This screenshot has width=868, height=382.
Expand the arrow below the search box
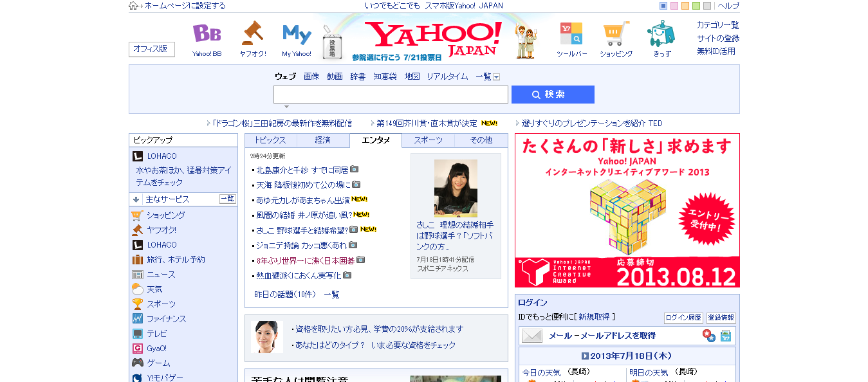286,107
